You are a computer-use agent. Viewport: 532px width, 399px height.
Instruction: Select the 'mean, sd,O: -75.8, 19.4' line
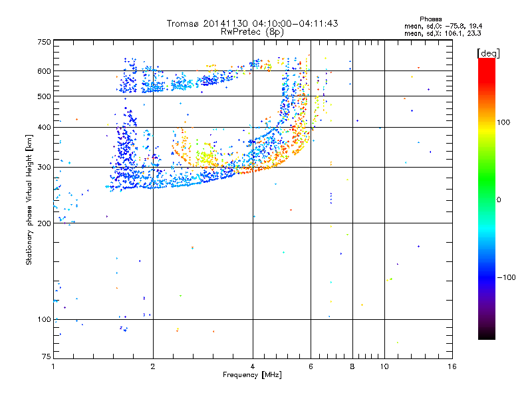click(x=444, y=26)
